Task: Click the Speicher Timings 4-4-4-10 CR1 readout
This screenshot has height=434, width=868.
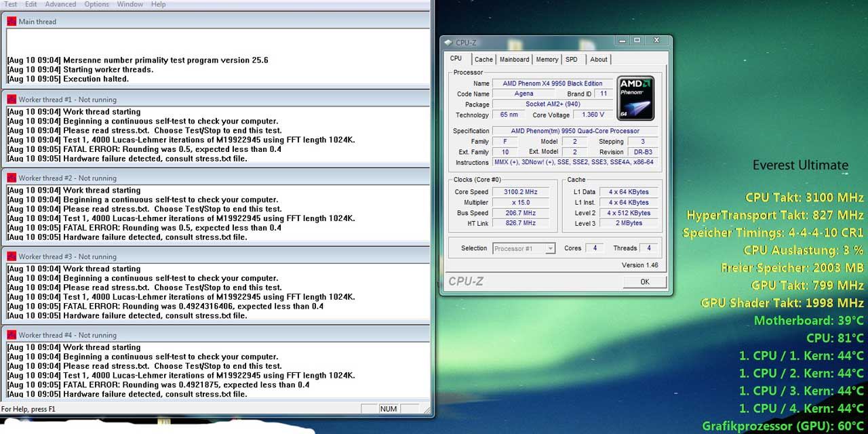Action: (773, 233)
